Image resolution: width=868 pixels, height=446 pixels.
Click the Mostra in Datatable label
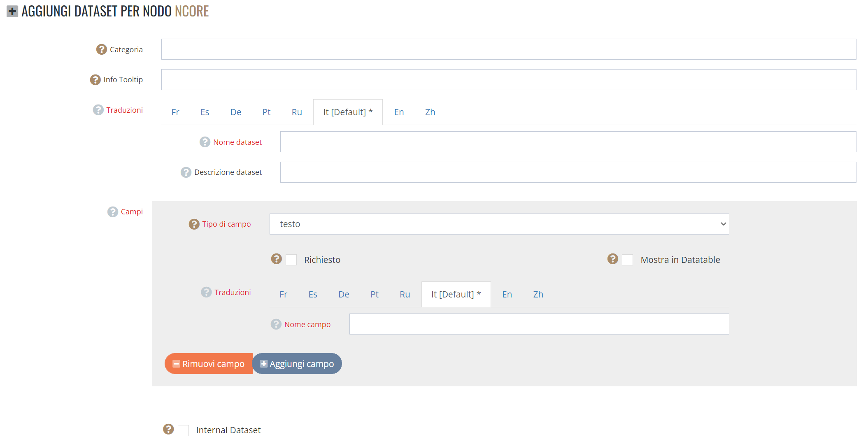[x=680, y=260]
